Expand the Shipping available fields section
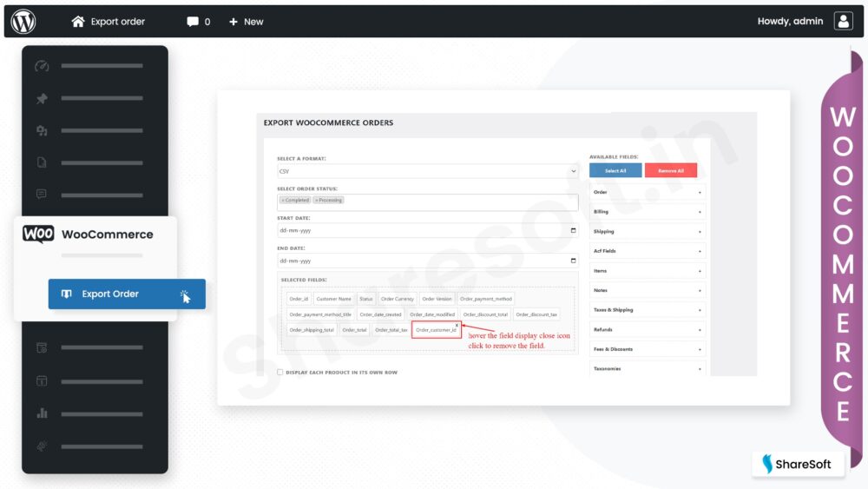 click(648, 232)
